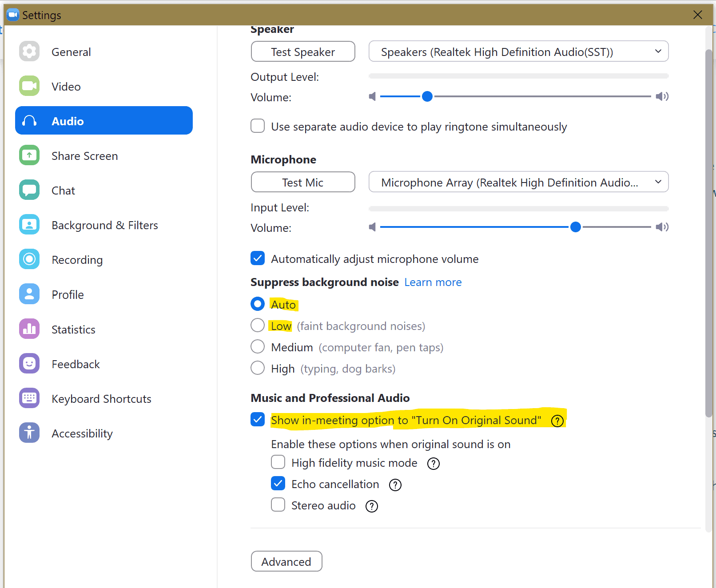716x588 pixels.
Task: Click the Advanced button
Action: point(286,561)
